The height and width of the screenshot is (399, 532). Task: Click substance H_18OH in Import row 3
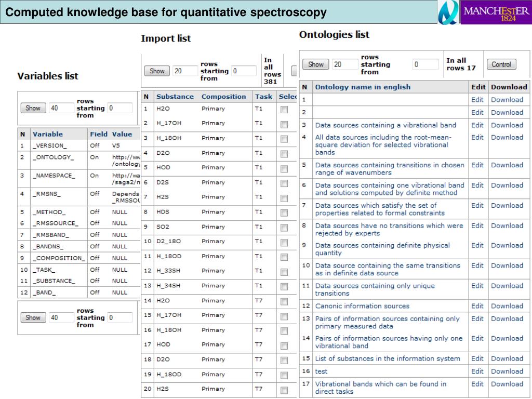pyautogui.click(x=169, y=138)
